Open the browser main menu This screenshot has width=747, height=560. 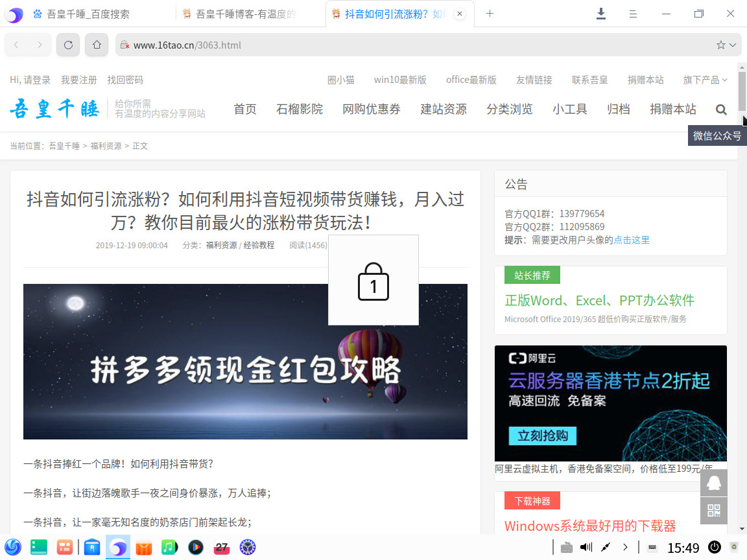(x=634, y=14)
